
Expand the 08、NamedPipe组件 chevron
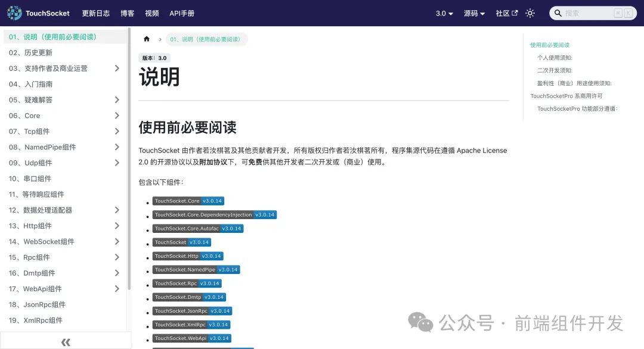[117, 147]
